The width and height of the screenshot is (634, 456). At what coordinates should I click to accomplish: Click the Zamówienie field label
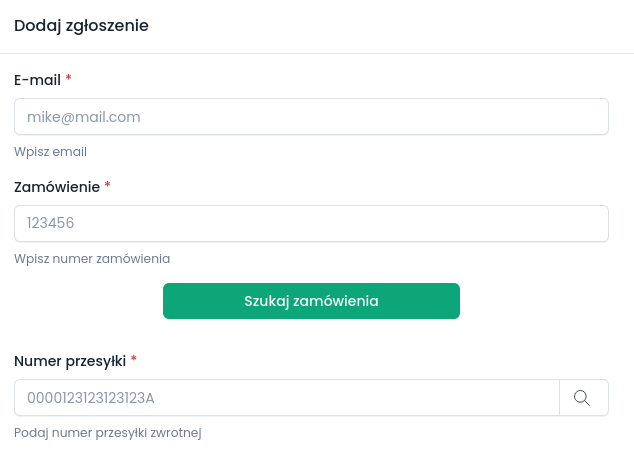(x=56, y=187)
